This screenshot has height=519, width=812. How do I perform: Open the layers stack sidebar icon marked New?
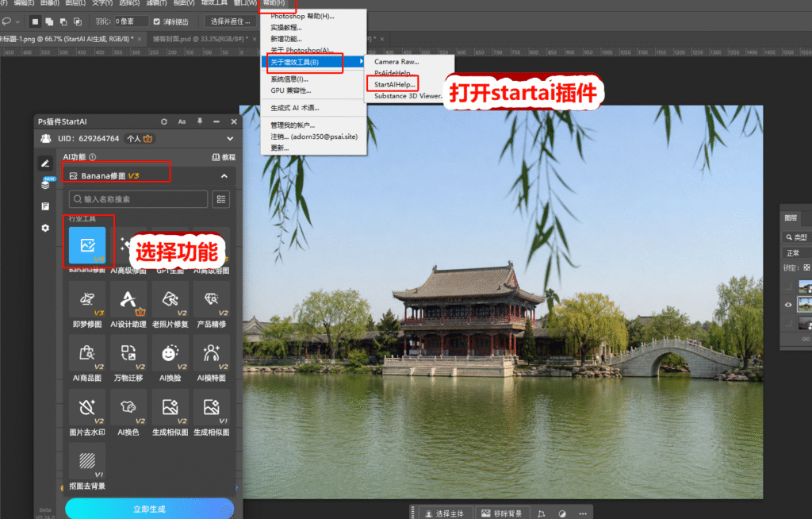click(x=45, y=184)
